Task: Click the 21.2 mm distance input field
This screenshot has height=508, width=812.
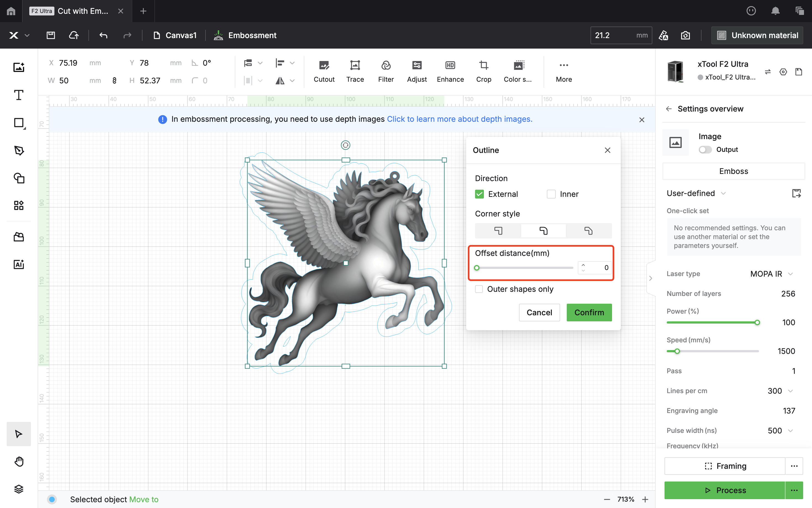Action: pyautogui.click(x=621, y=35)
